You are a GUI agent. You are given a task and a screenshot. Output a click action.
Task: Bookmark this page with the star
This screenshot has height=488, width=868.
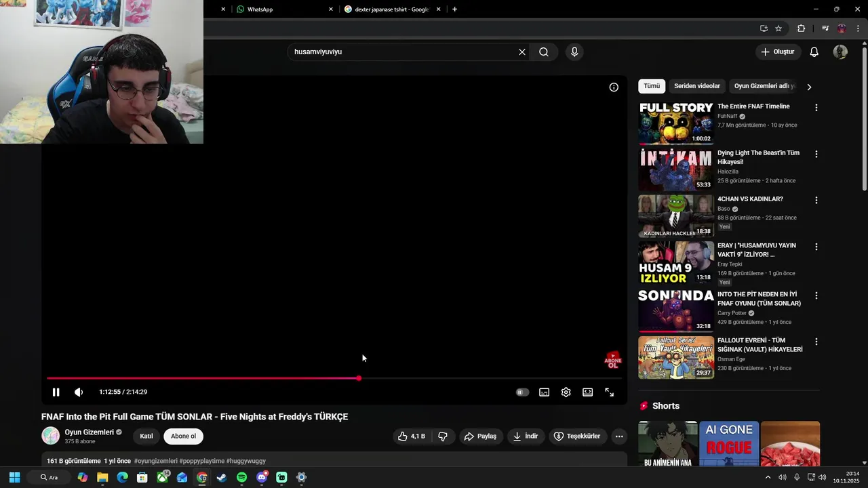coord(778,28)
